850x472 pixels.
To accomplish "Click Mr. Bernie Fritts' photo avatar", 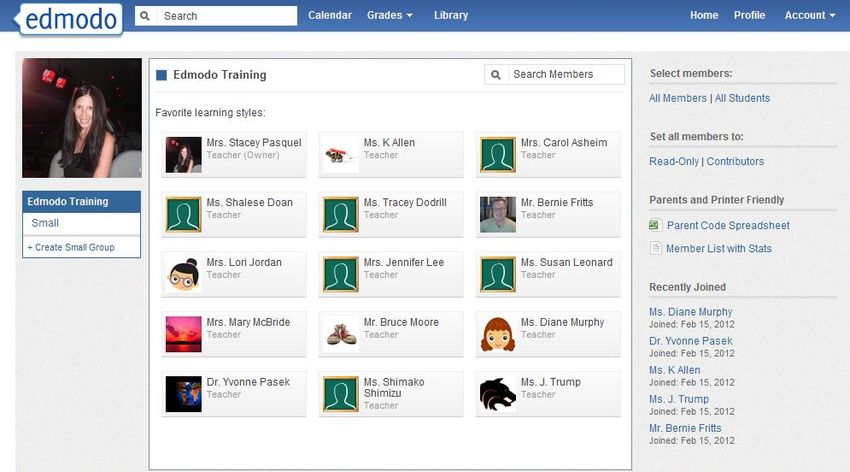I will point(498,215).
